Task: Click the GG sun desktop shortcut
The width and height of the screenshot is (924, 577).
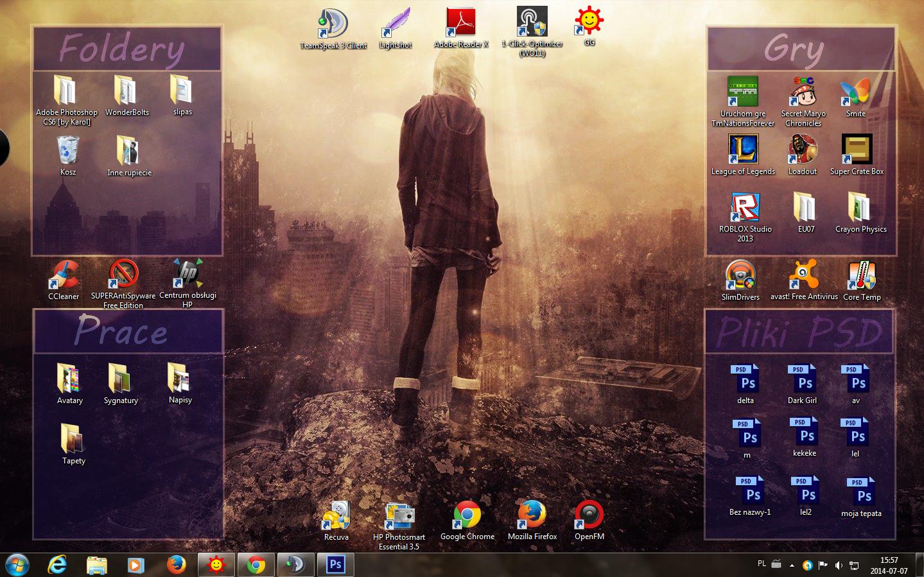Action: pos(589,26)
